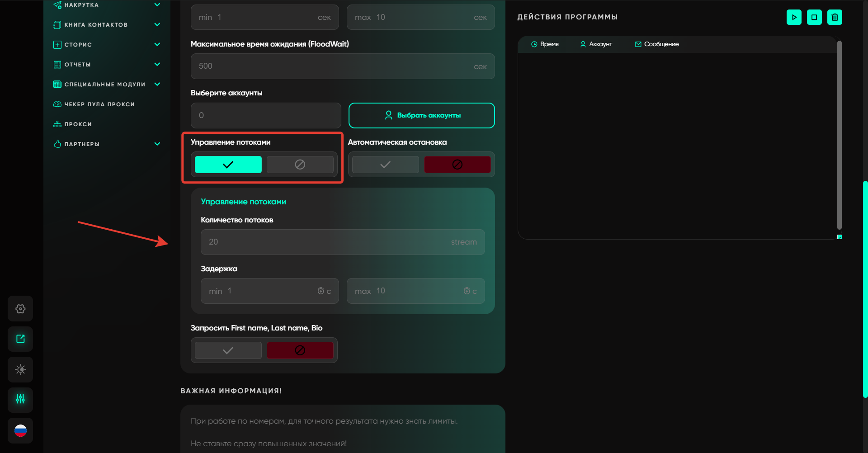Viewport: 868px width, 453px height.
Task: Click the sliders equalizer icon in sidebar
Action: 20,399
